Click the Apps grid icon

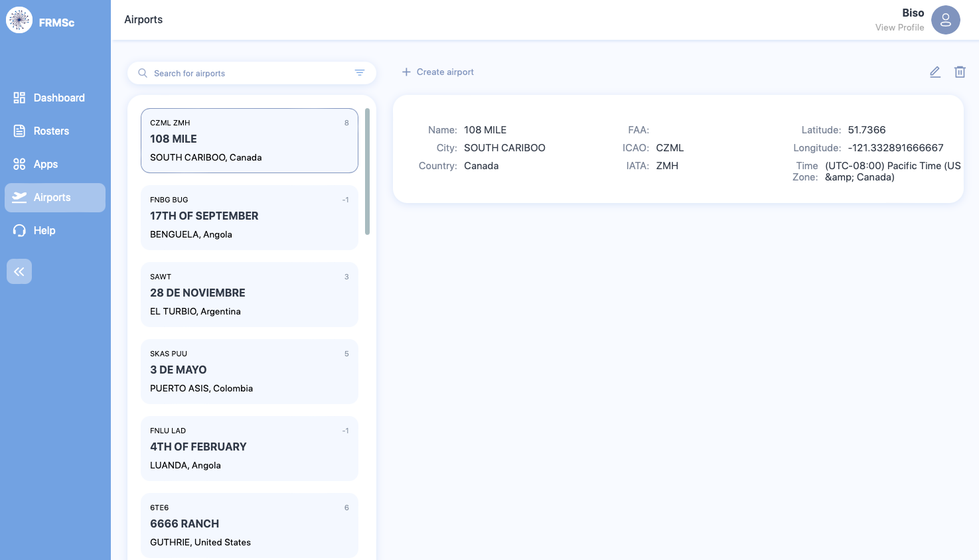click(x=19, y=164)
